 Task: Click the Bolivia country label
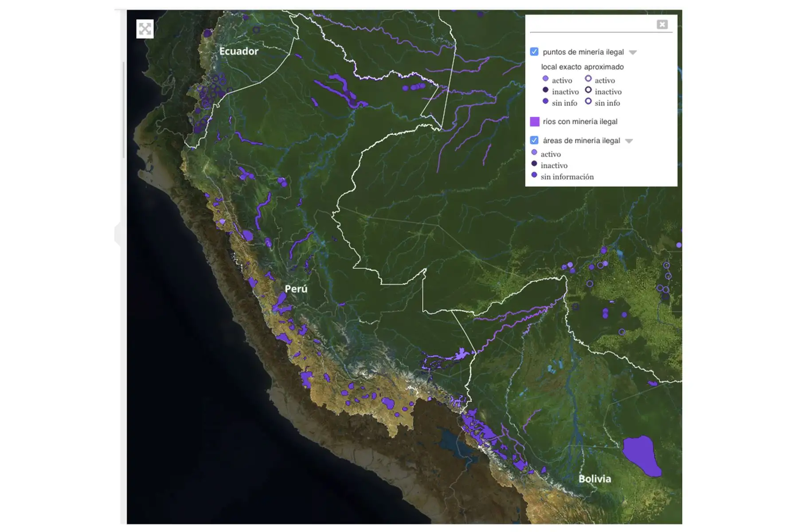(x=595, y=479)
